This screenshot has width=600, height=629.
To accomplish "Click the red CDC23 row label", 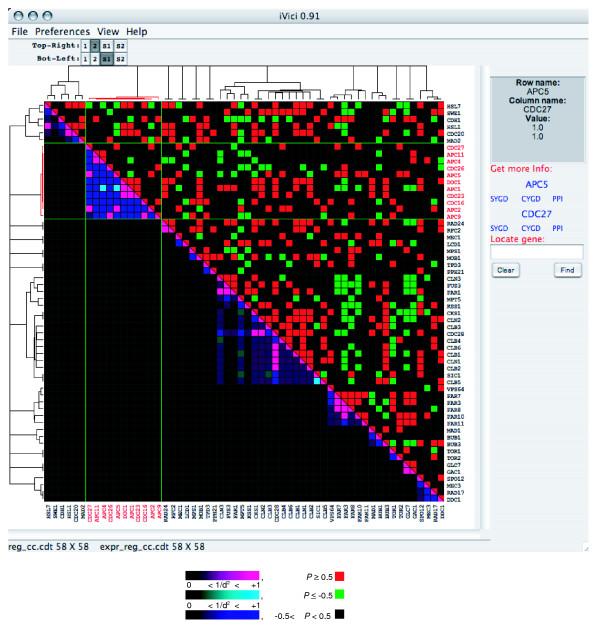I will [x=455, y=196].
